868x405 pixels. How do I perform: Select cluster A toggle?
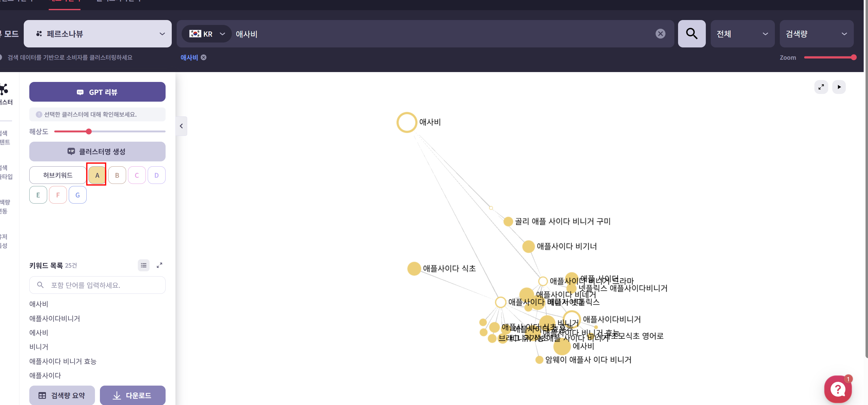97,175
